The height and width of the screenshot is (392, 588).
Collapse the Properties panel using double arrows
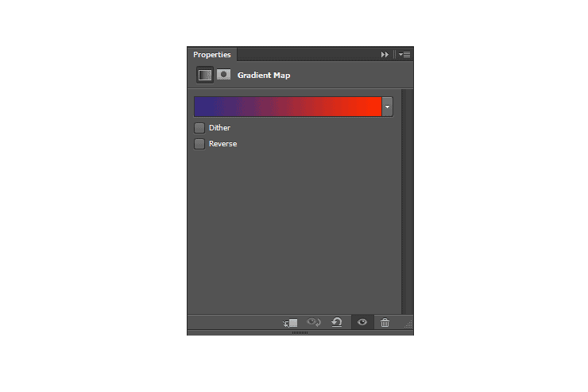coord(385,55)
